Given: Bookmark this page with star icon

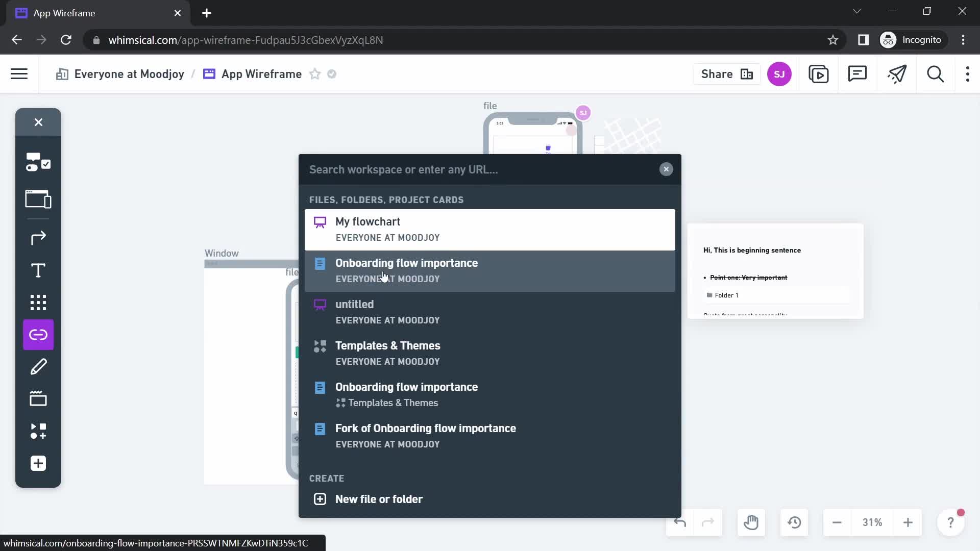Looking at the screenshot, I should 833,40.
